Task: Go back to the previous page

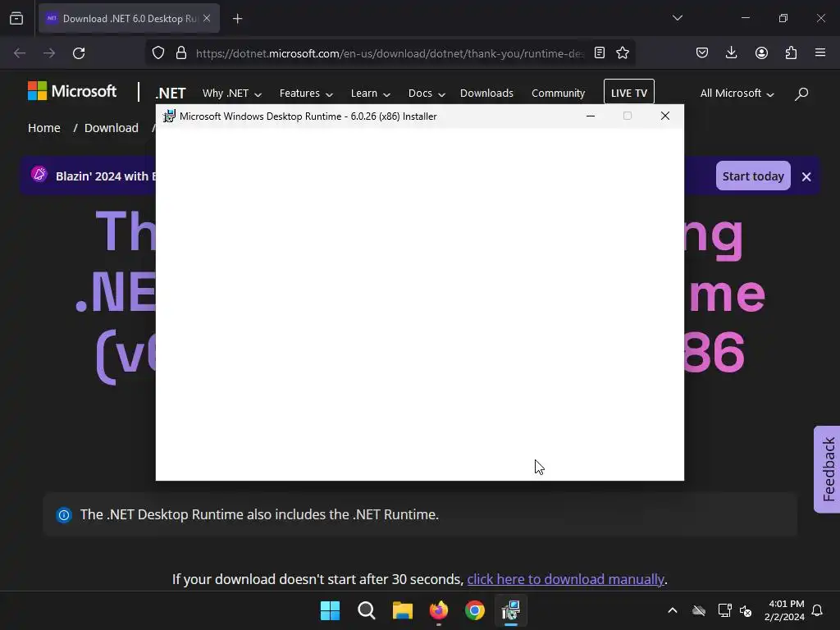Action: pos(20,53)
